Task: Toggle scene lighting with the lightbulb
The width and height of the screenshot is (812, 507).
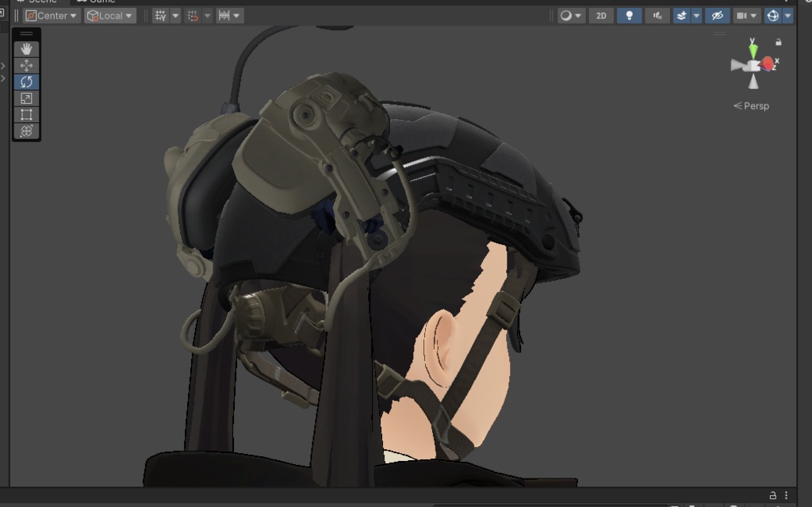Action: coord(629,16)
